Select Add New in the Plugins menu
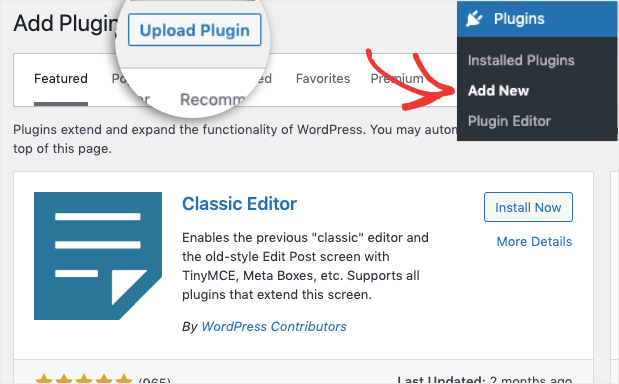 (499, 91)
